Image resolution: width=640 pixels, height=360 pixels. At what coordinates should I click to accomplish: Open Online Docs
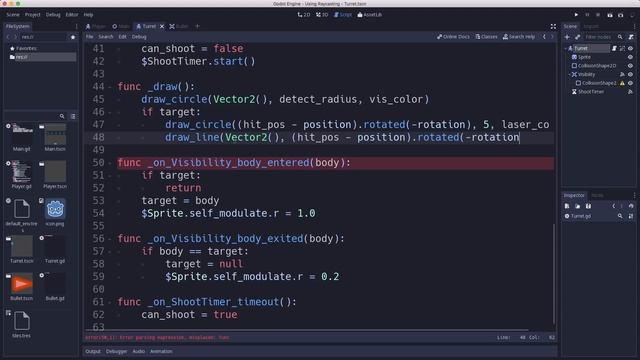(453, 37)
